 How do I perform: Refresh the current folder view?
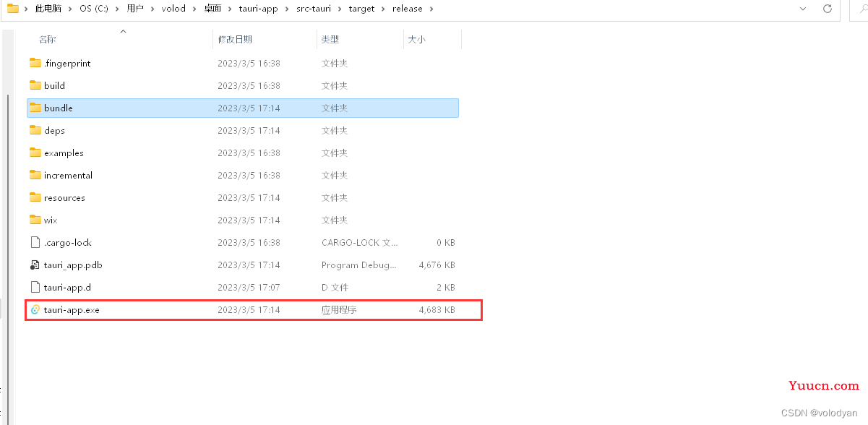click(x=828, y=9)
